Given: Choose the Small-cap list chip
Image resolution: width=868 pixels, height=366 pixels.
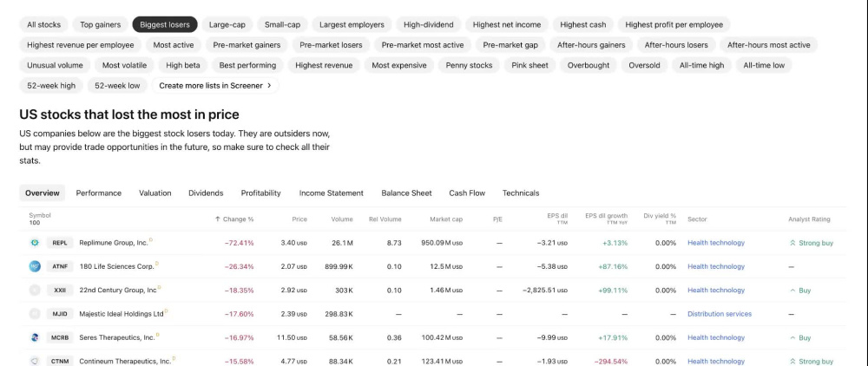Looking at the screenshot, I should pos(282,24).
